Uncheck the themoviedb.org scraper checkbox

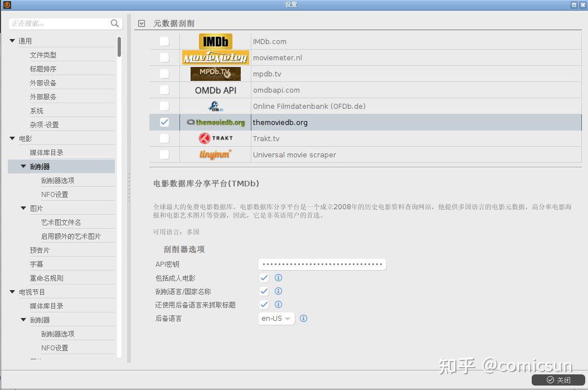coord(164,122)
